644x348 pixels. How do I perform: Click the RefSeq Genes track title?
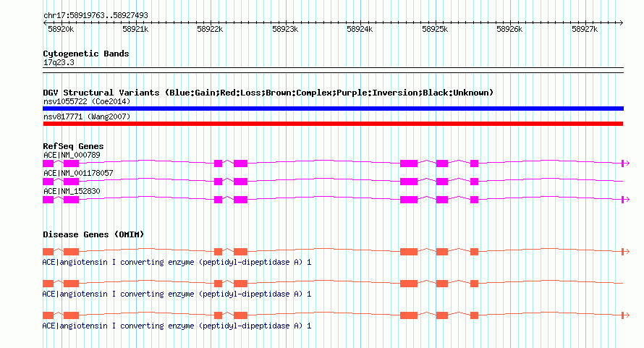pyautogui.click(x=73, y=146)
